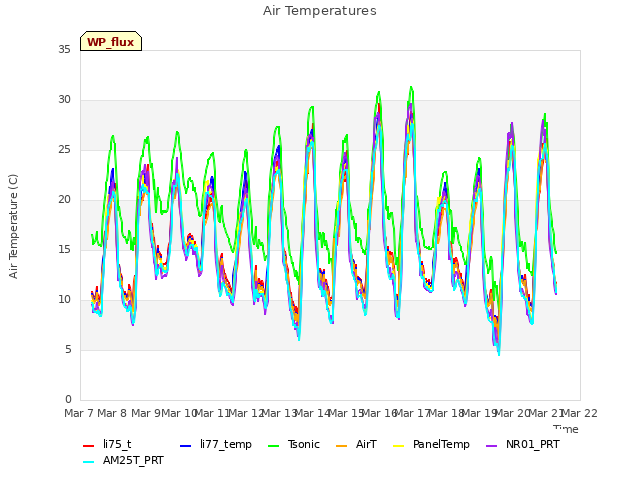The height and width of the screenshot is (480, 640).
Task: Click the WP_flux annotation label
Action: click(111, 41)
